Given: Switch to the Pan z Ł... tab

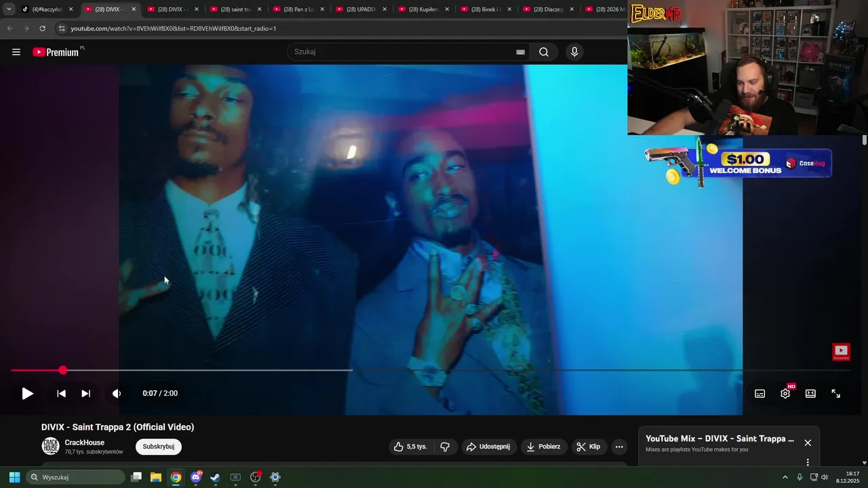Looking at the screenshot, I should 298,9.
